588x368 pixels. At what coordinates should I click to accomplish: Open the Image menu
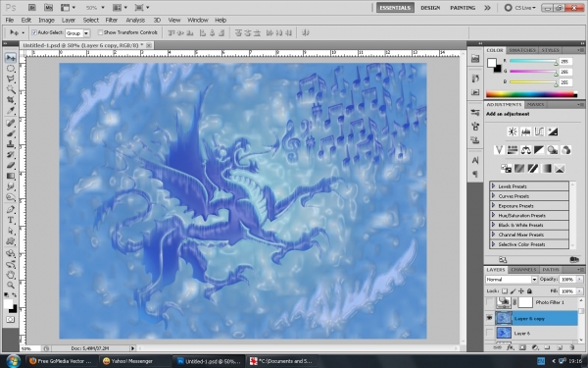(46, 21)
